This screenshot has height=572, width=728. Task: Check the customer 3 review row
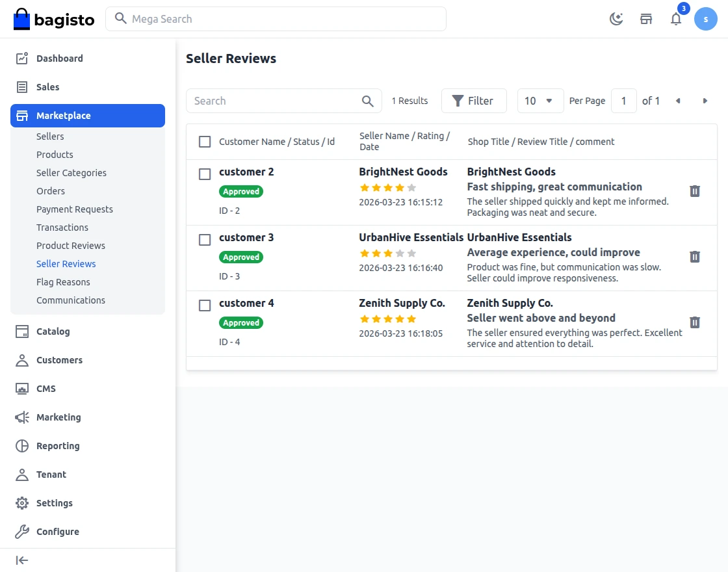[205, 240]
